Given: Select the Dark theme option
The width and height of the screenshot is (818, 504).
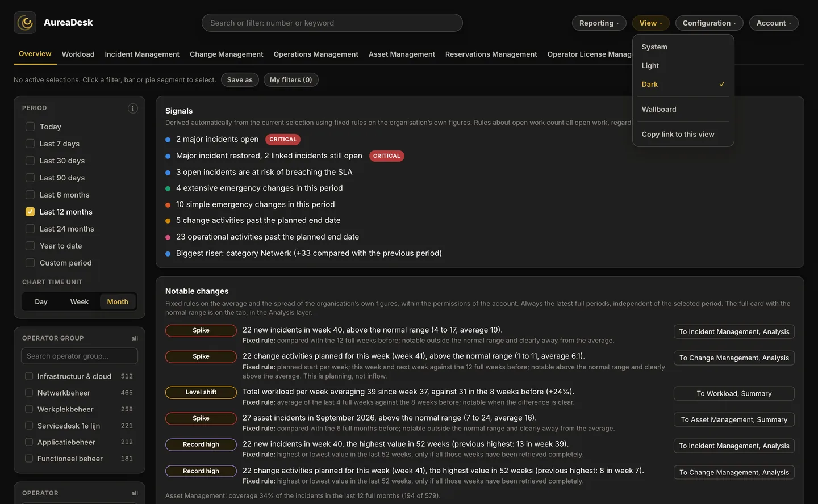Looking at the screenshot, I should (x=683, y=85).
